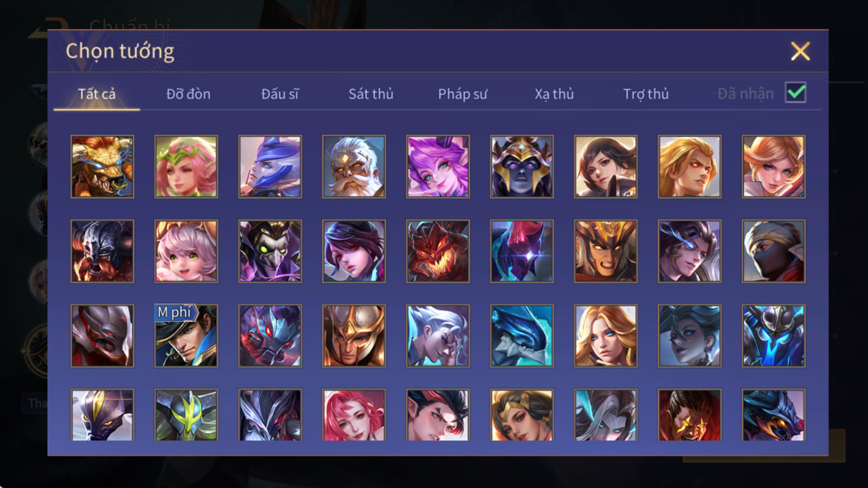
Task: Pick the white-bearded old man hero
Action: (x=354, y=166)
